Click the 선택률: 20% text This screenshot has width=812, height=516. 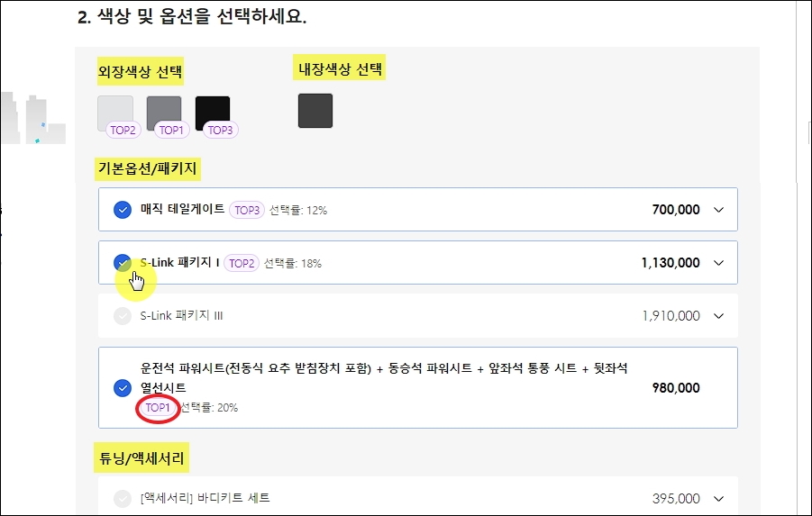point(209,408)
